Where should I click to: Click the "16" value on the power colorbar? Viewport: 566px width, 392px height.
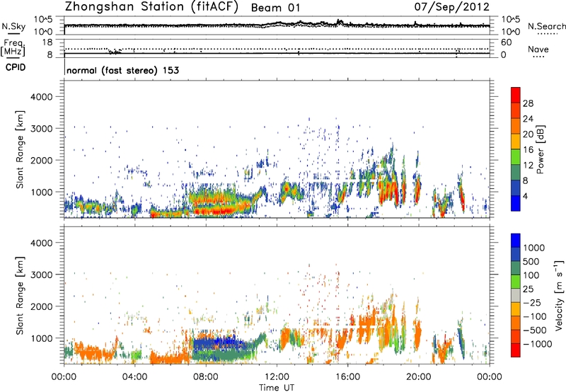[x=528, y=150]
